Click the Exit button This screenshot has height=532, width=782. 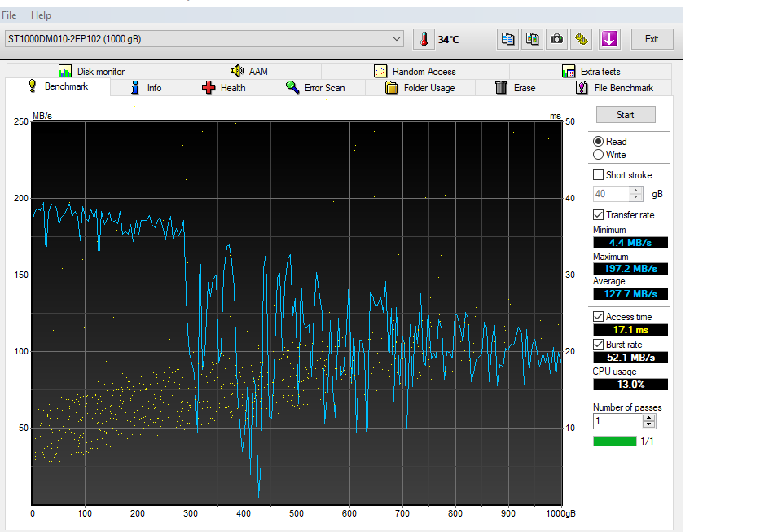tap(652, 39)
